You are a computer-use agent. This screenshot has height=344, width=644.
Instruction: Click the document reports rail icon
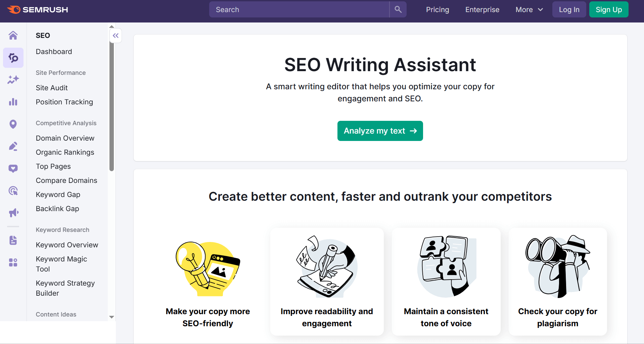pos(13,240)
